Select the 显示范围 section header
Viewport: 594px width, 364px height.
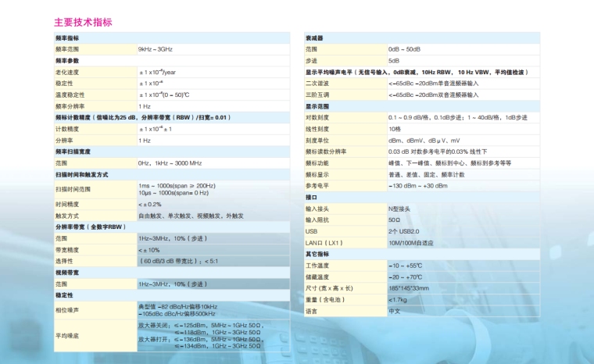pos(317,105)
